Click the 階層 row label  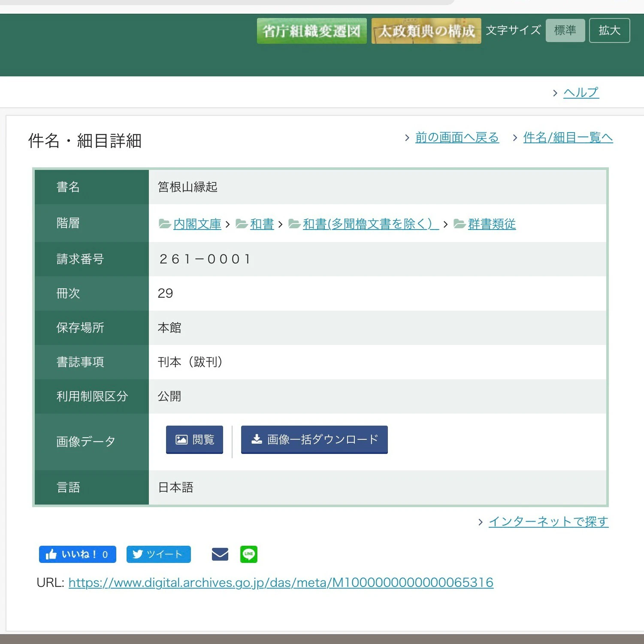[x=68, y=223]
